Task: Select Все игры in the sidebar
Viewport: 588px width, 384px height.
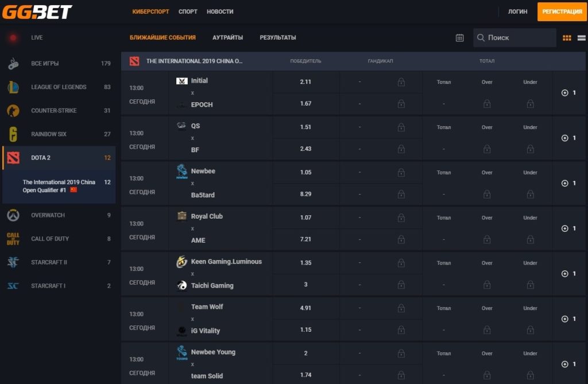Action: coord(59,63)
